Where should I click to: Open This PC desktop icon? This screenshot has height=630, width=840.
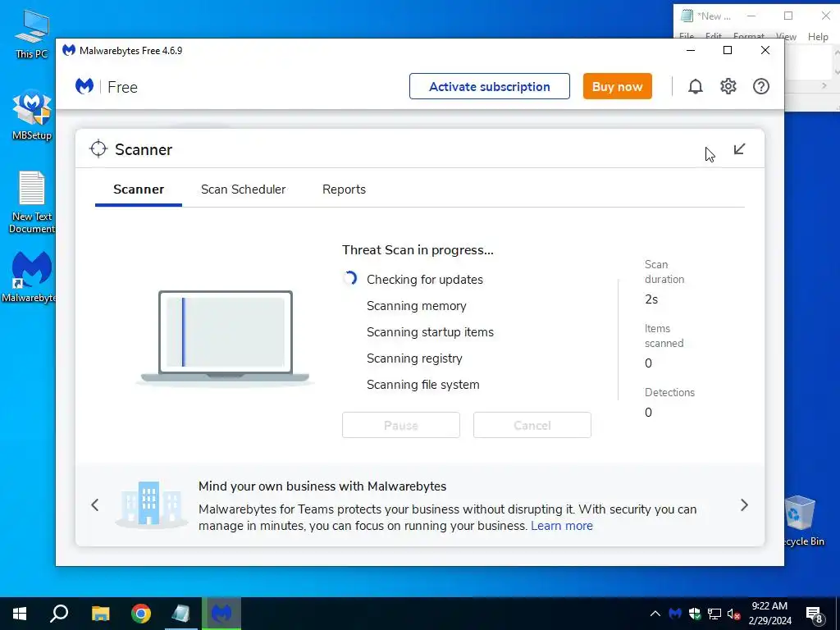tap(32, 34)
